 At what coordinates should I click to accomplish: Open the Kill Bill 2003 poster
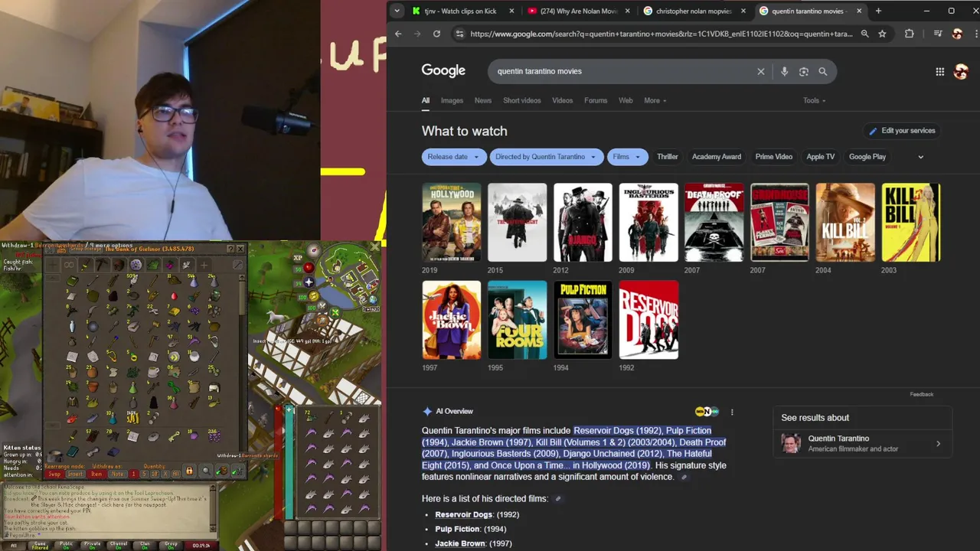(x=910, y=222)
